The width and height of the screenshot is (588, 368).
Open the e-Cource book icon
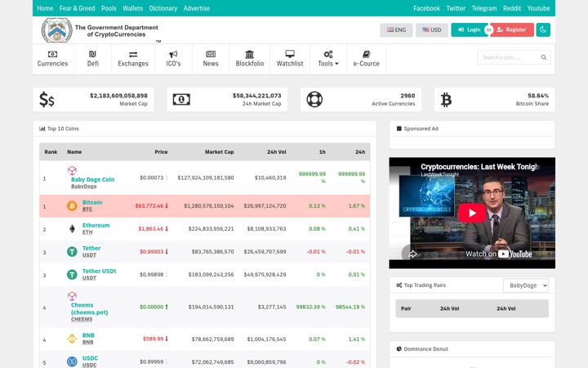(x=367, y=54)
